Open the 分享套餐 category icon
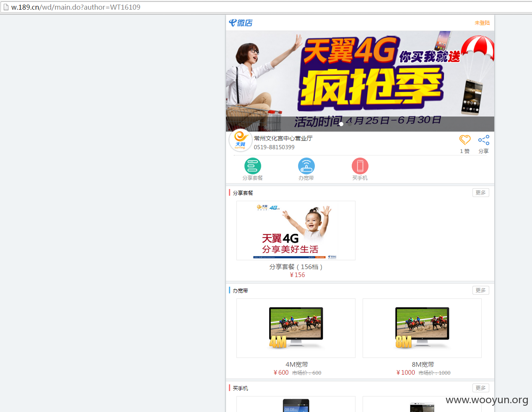Image resolution: width=532 pixels, height=412 pixels. [253, 166]
